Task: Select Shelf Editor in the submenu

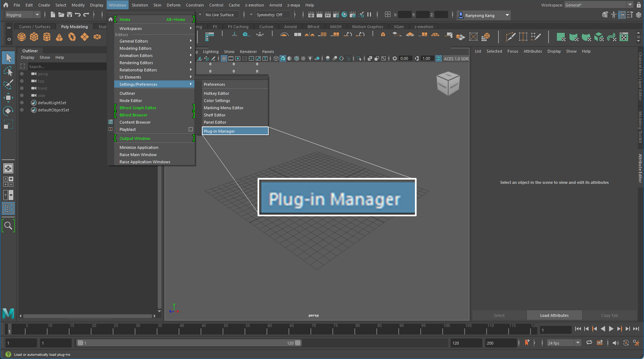Action: pyautogui.click(x=235, y=115)
